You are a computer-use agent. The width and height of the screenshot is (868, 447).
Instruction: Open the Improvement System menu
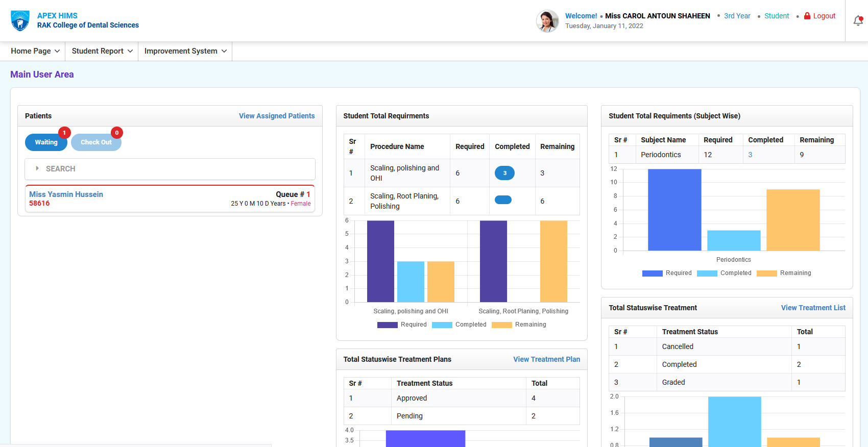[185, 51]
